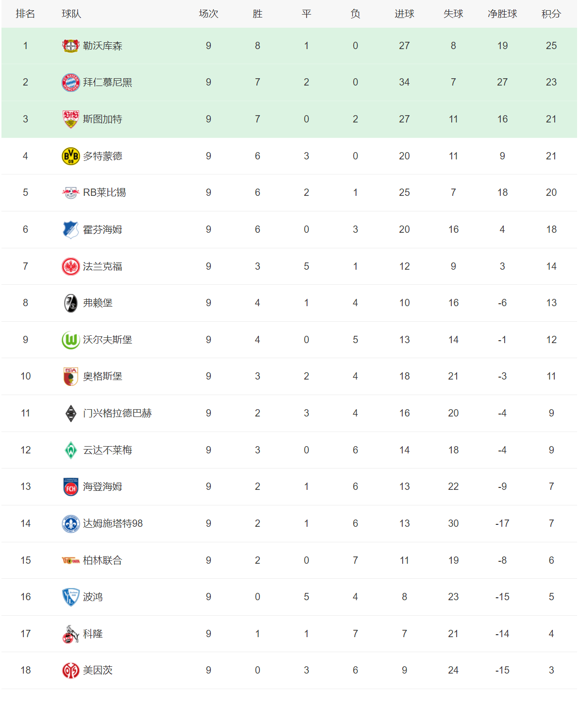579x728 pixels.
Task: Click the Wolfsburg green W logo
Action: (x=71, y=340)
